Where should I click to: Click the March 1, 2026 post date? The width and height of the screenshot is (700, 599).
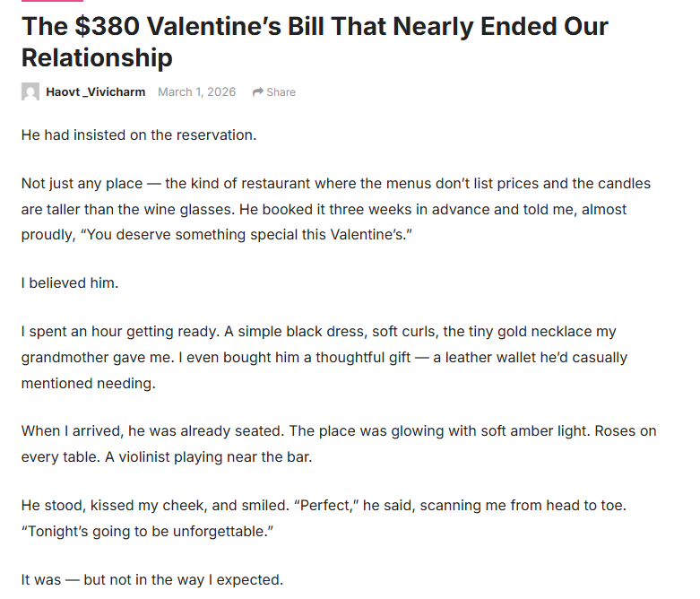[x=197, y=92]
